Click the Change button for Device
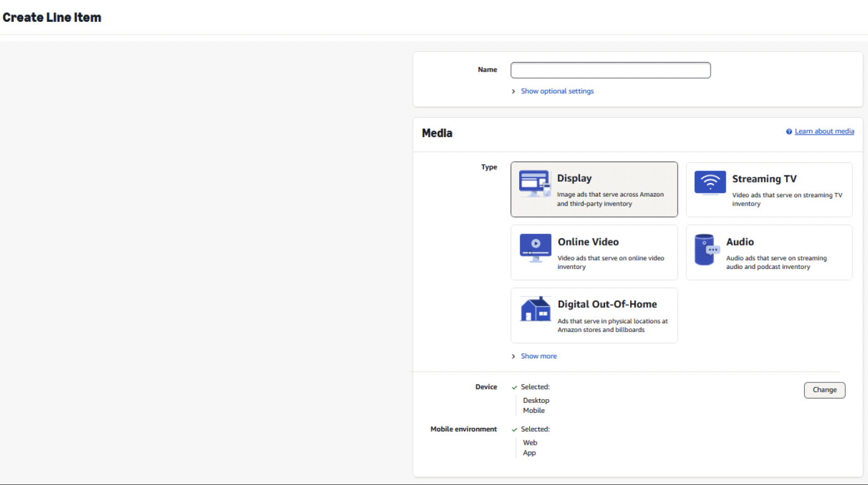The height and width of the screenshot is (485, 868). tap(824, 390)
